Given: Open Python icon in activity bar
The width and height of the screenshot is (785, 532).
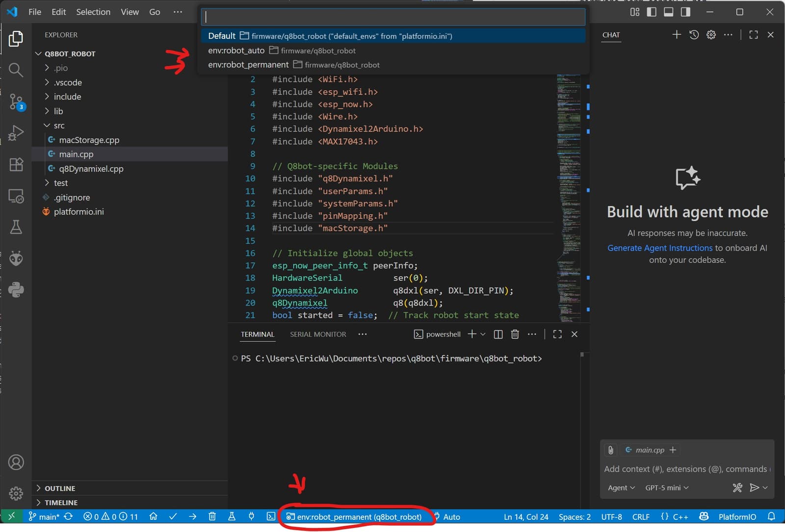Looking at the screenshot, I should tap(16, 290).
